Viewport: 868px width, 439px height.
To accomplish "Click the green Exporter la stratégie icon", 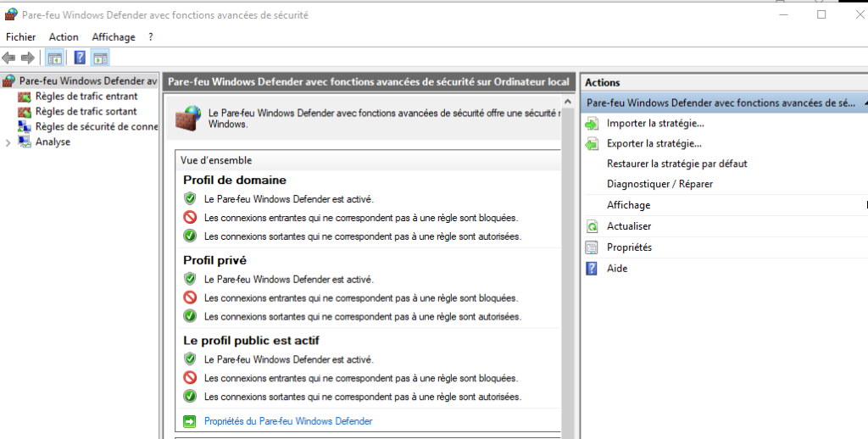I will [592, 144].
